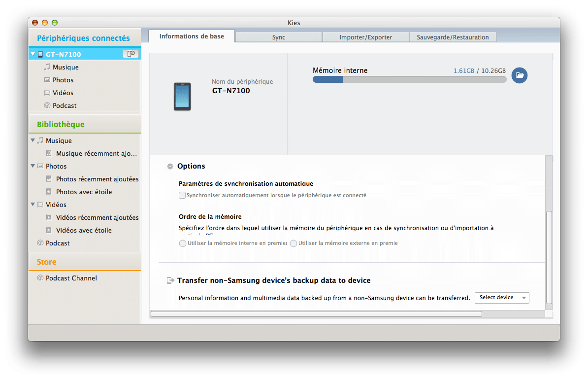Open the internal memory folder icon
The height and width of the screenshot is (380, 588).
[x=519, y=75]
